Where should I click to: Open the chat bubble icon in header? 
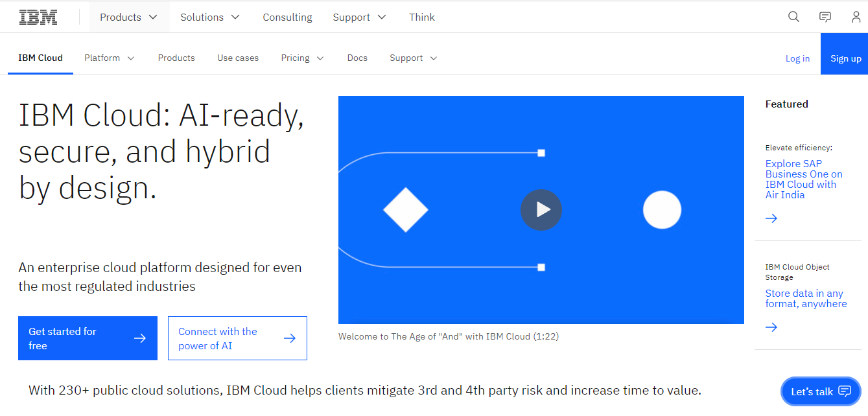pyautogui.click(x=825, y=17)
